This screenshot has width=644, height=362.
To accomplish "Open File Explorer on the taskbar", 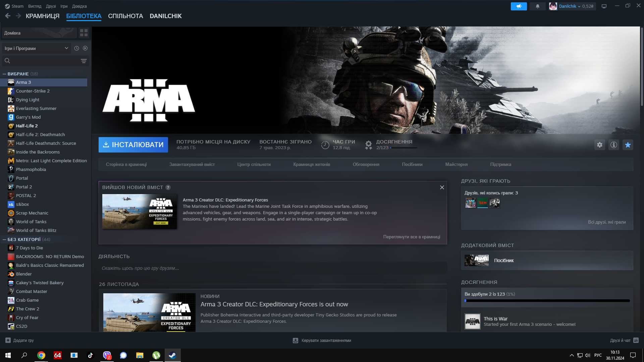I will [x=140, y=355].
